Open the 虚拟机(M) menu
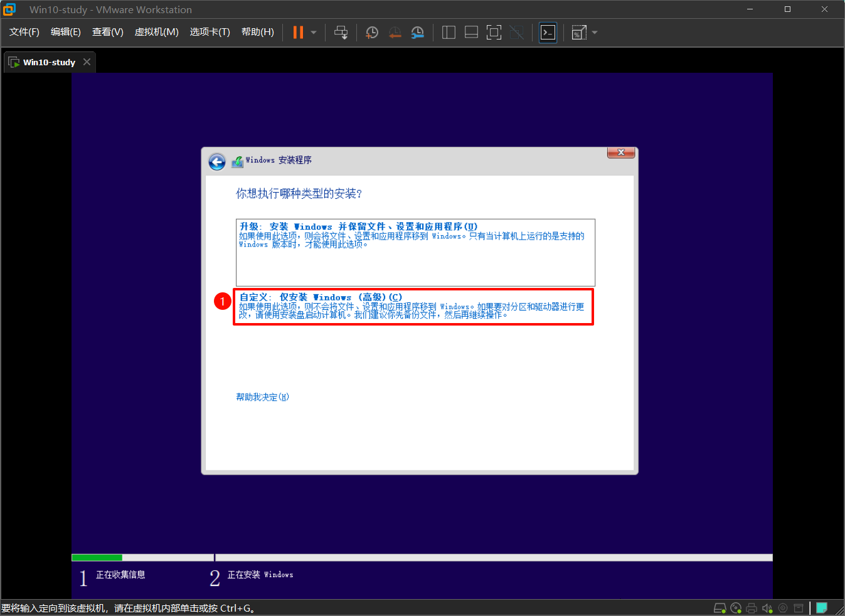This screenshot has width=845, height=616. tap(156, 32)
